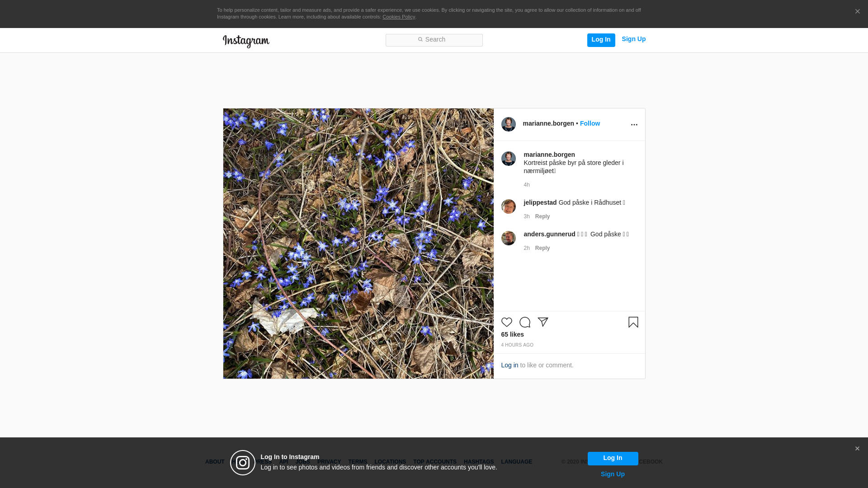Like the post with heart icon
Image resolution: width=868 pixels, height=488 pixels.
[507, 322]
